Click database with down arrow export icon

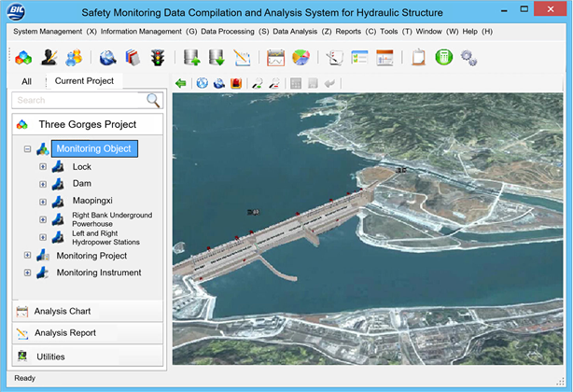217,57
